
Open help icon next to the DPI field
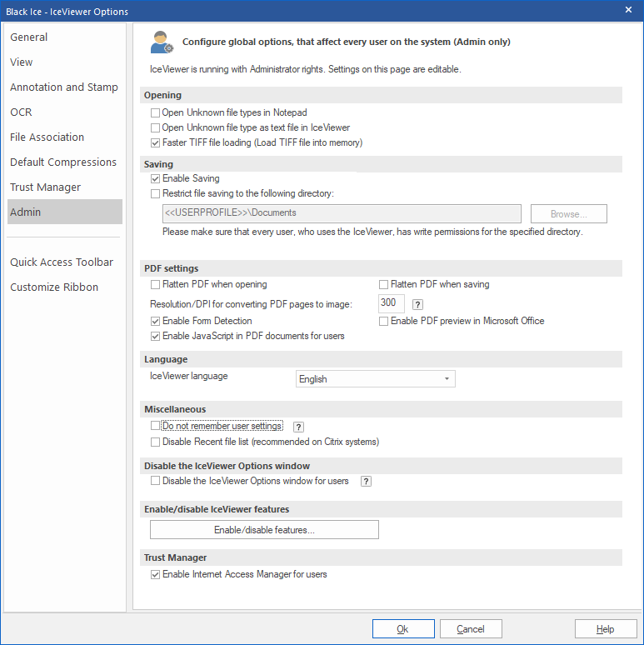click(417, 304)
